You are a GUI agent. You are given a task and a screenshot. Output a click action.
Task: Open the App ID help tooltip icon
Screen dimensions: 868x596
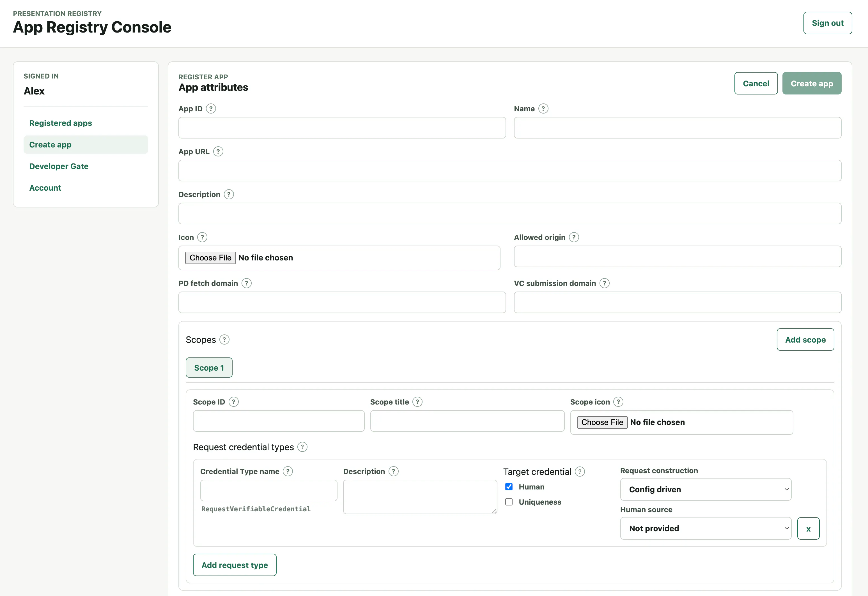click(x=211, y=109)
